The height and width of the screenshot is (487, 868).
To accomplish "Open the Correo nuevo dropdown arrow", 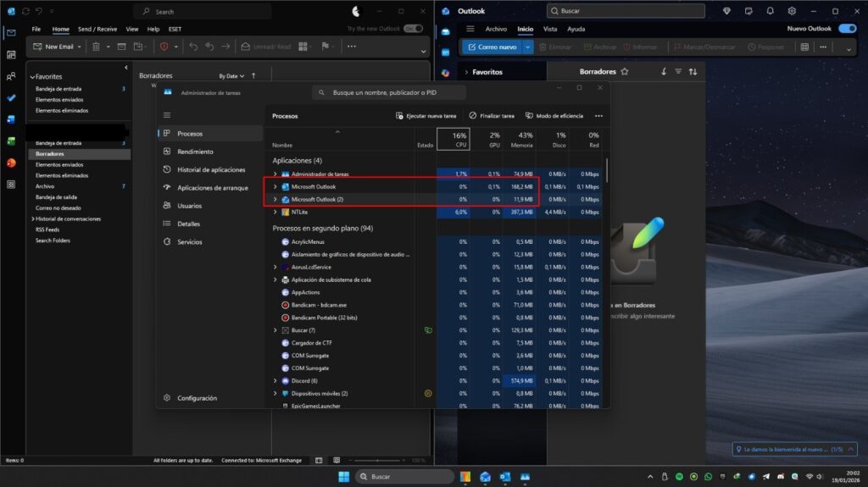I will tap(528, 47).
